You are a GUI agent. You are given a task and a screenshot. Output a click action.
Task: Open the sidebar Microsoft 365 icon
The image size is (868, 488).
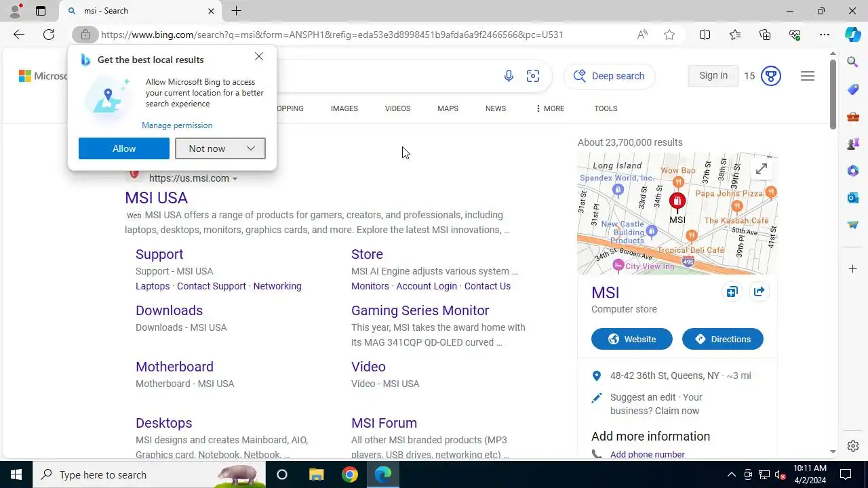[853, 171]
